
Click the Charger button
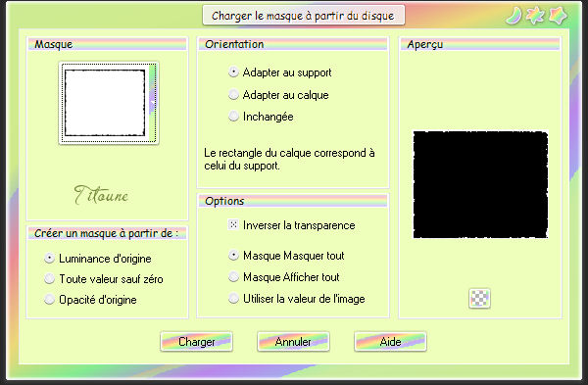click(197, 342)
